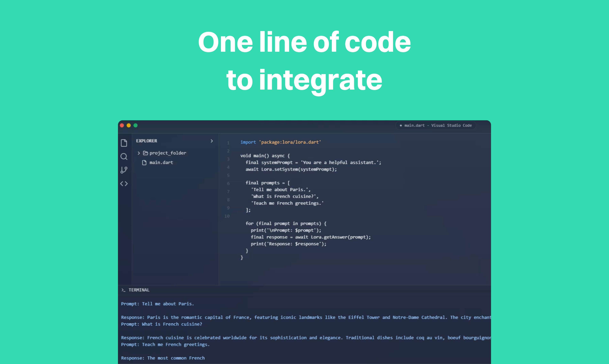The width and height of the screenshot is (609, 364).
Task: Open the Explorer files icon in sidebar
Action: pos(124,143)
